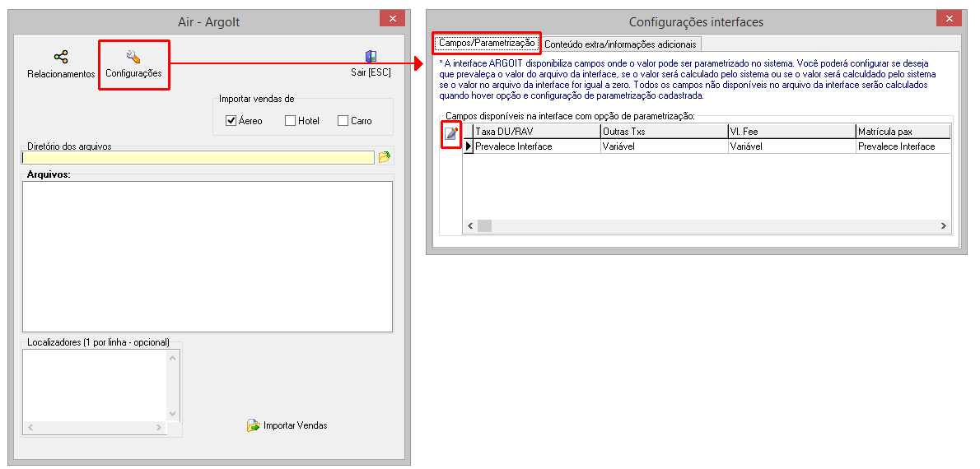Click the Vl. Fee column header
This screenshot has width=980, height=469.
click(x=791, y=132)
